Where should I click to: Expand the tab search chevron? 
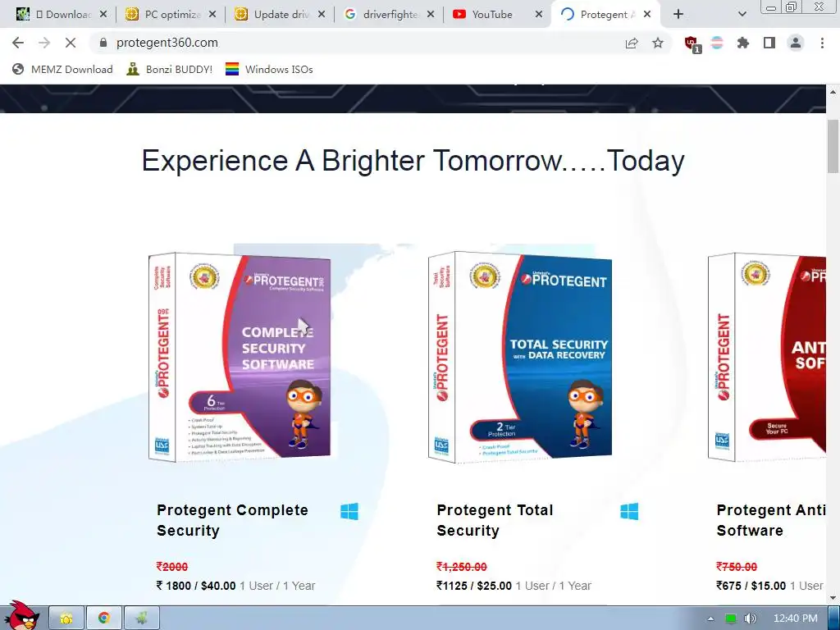[742, 15]
